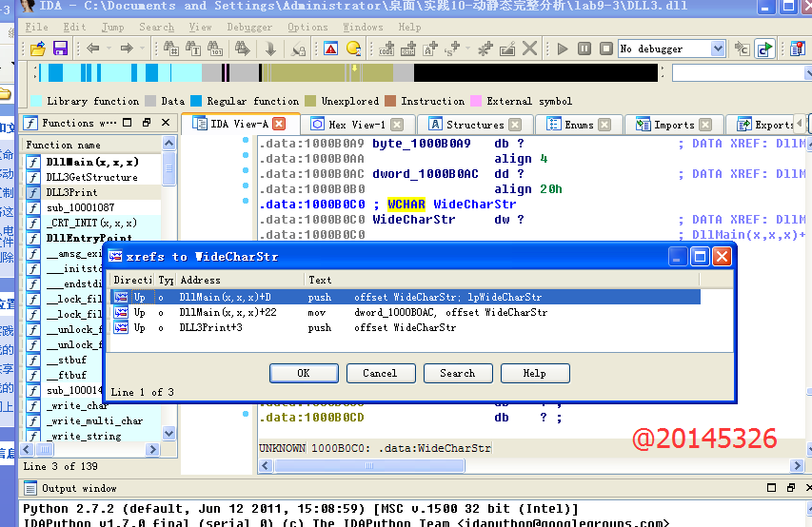
Task: Click the terminate process stop button
Action: pos(604,49)
